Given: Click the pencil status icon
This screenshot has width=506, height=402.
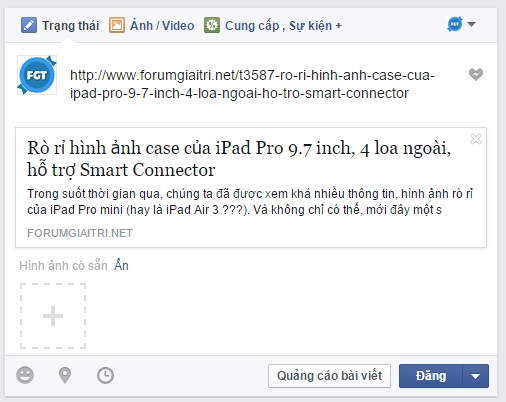Looking at the screenshot, I should point(29,25).
